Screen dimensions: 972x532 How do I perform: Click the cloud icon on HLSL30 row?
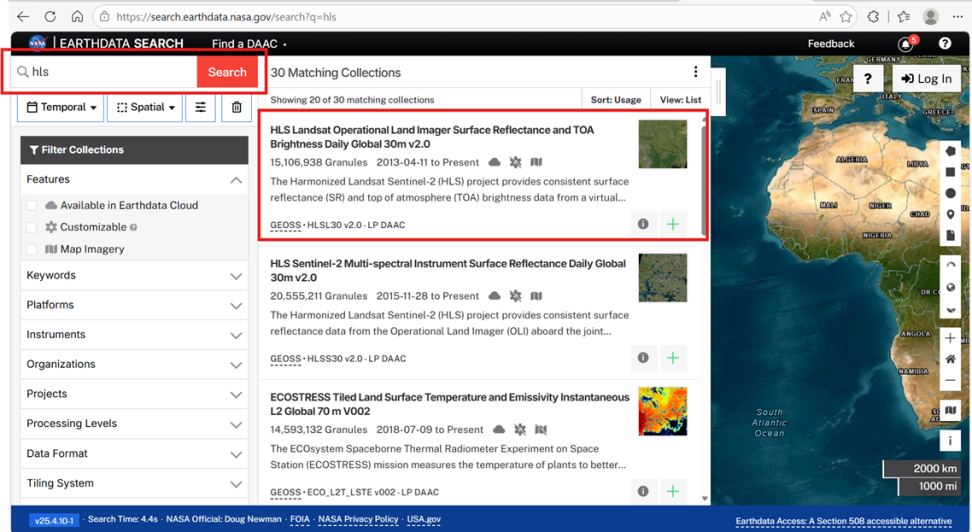tap(494, 162)
